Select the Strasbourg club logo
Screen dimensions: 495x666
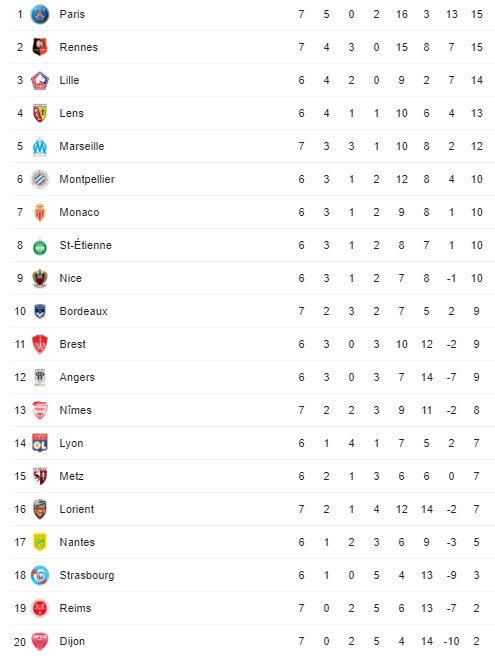[40, 575]
